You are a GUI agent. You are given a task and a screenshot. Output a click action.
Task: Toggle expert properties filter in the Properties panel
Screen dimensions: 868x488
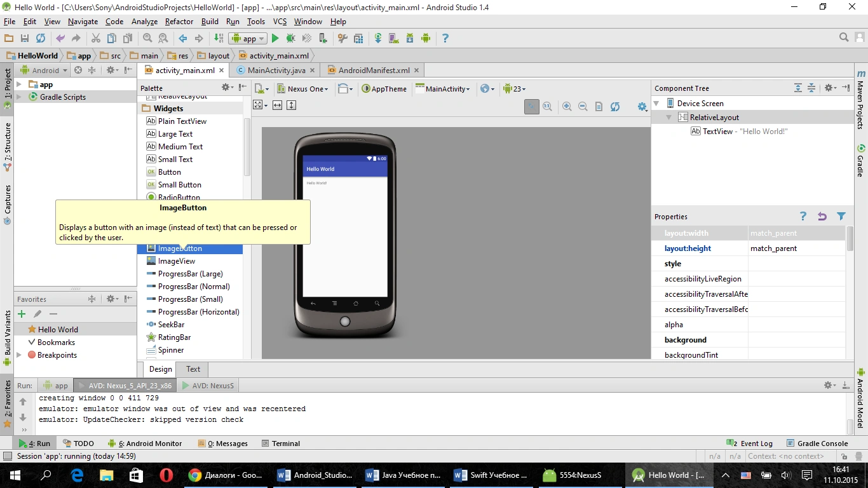point(841,217)
